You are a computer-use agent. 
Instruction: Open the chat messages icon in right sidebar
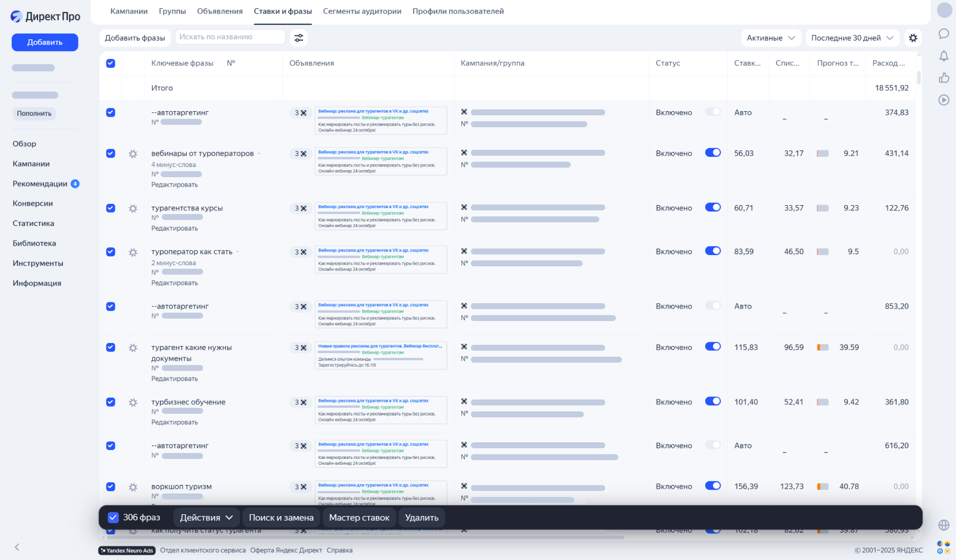click(944, 33)
